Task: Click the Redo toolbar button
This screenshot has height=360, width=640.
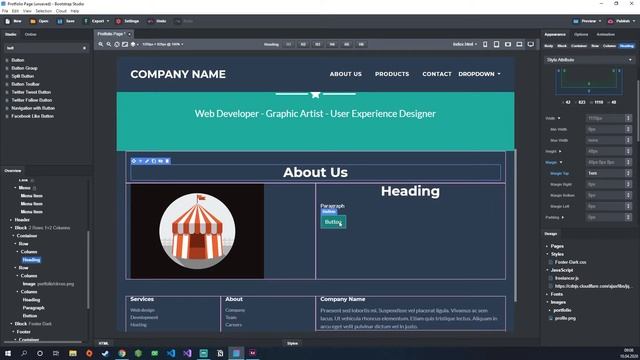Action: (x=184, y=21)
